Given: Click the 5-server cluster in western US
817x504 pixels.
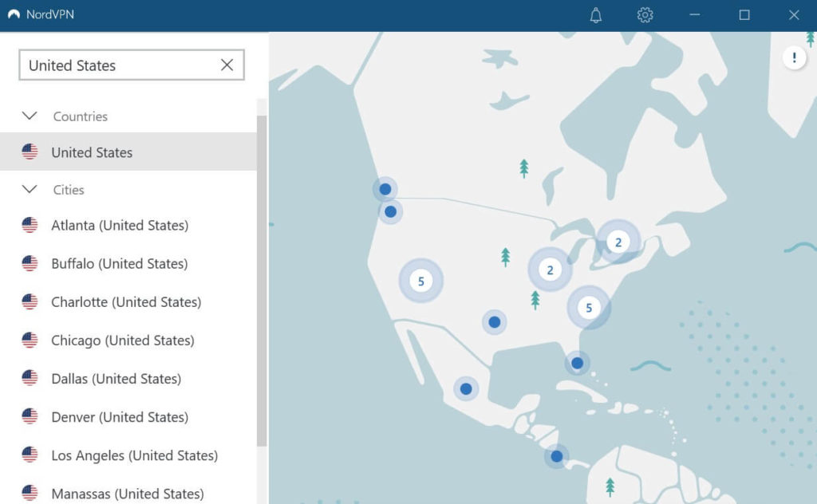Looking at the screenshot, I should [421, 282].
